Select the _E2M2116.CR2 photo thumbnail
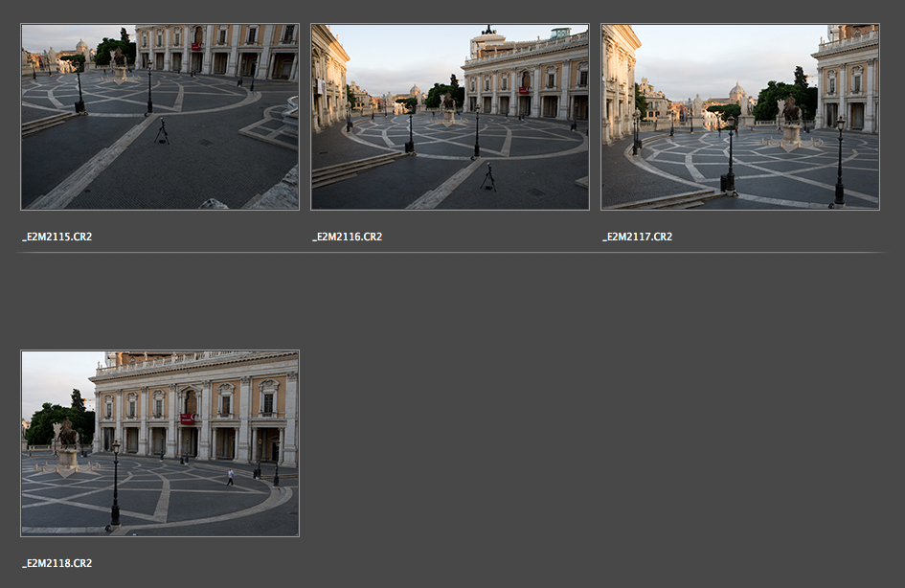905x588 pixels. point(449,117)
